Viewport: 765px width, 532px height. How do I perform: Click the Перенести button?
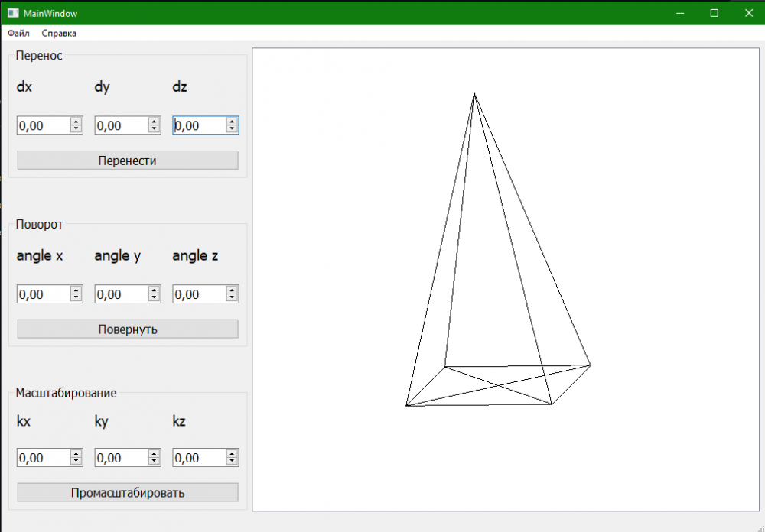127,161
